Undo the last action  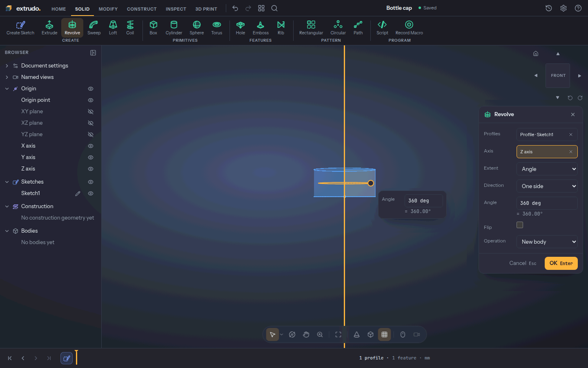(235, 8)
